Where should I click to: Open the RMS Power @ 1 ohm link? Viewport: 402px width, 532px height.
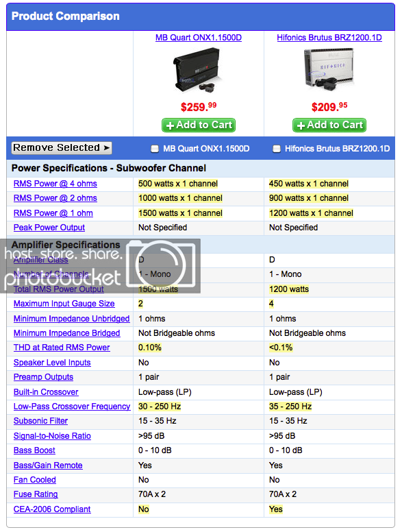[53, 213]
